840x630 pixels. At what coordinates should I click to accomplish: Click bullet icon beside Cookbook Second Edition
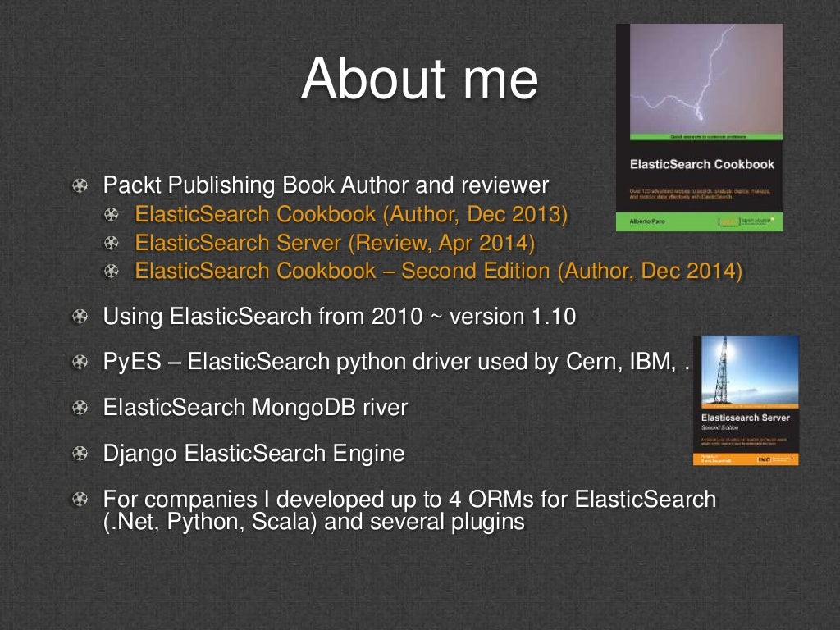point(111,271)
